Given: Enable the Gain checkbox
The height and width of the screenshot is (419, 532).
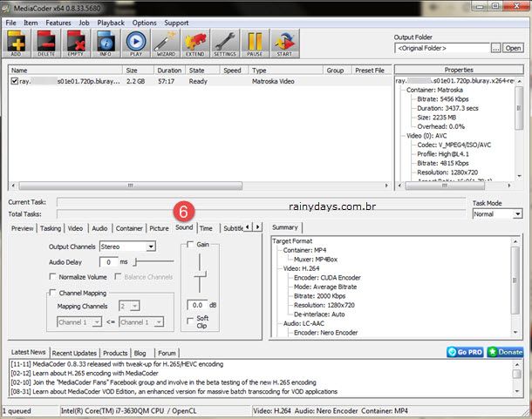Looking at the screenshot, I should pyautogui.click(x=190, y=244).
